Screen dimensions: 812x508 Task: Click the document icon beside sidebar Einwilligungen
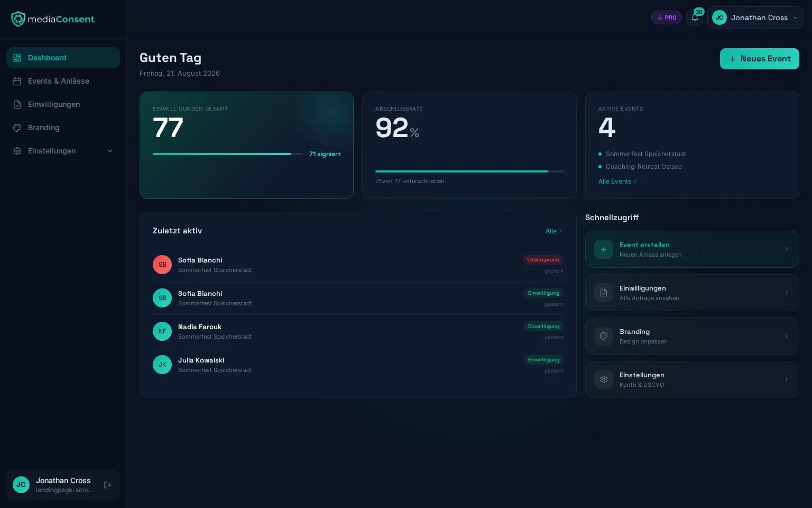pyautogui.click(x=17, y=104)
